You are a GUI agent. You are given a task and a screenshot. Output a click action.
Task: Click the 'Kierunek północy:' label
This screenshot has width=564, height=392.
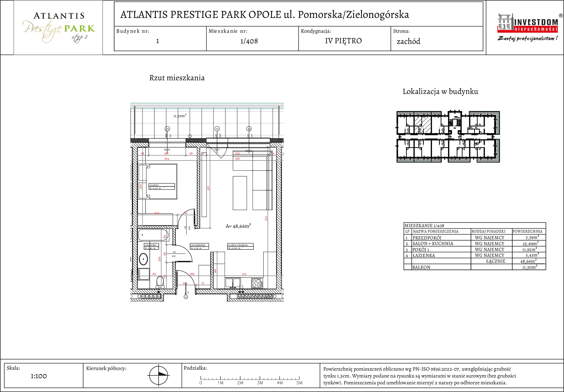tap(106, 368)
